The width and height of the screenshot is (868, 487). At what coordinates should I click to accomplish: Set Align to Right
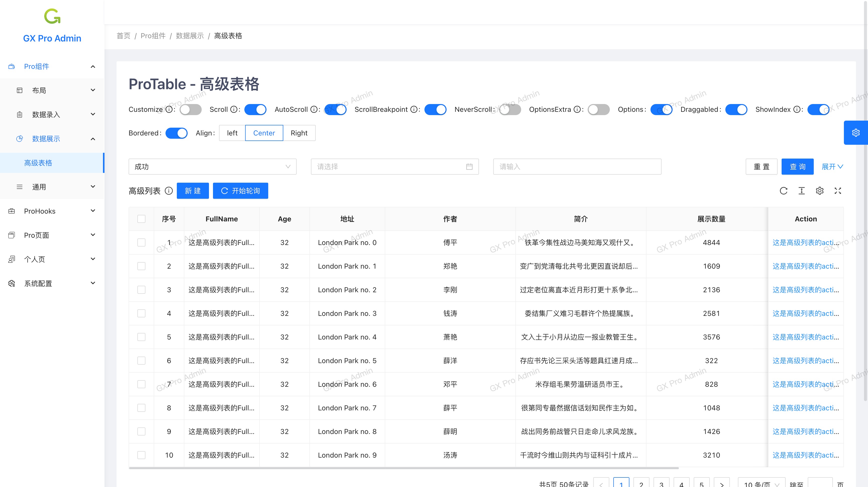pyautogui.click(x=299, y=133)
